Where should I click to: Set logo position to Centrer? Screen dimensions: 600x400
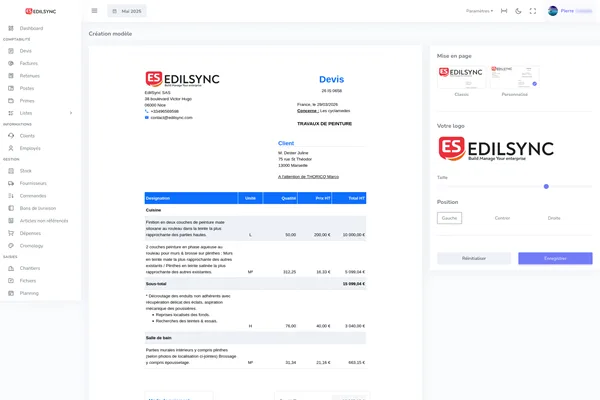pos(502,217)
